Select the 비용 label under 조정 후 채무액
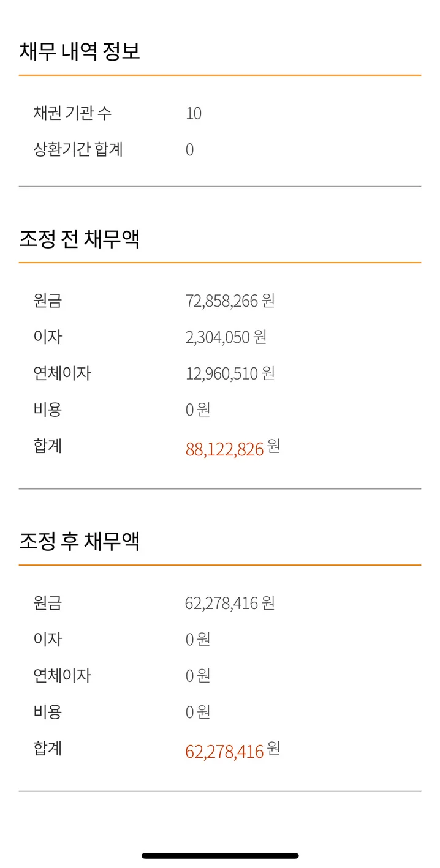This screenshot has width=440, height=868. (48, 712)
